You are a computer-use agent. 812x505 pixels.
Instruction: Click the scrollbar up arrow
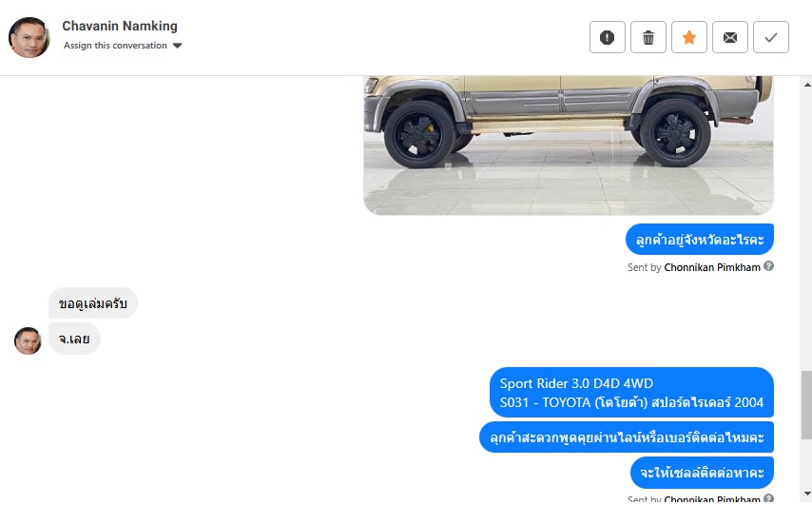807,85
